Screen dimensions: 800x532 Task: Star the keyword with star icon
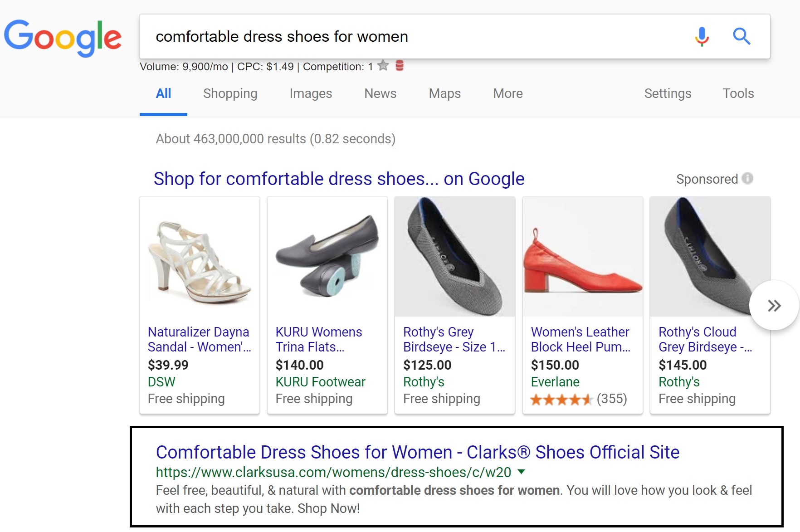tap(383, 66)
